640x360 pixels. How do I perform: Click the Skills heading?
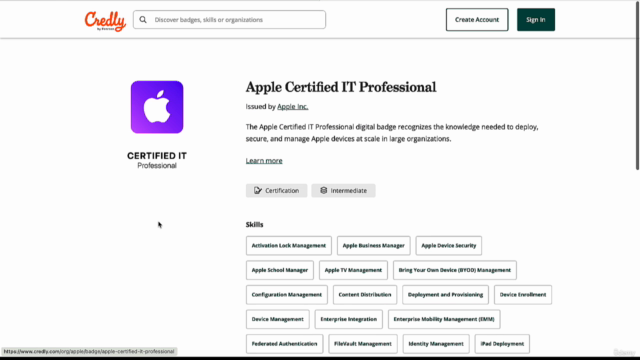(254, 224)
